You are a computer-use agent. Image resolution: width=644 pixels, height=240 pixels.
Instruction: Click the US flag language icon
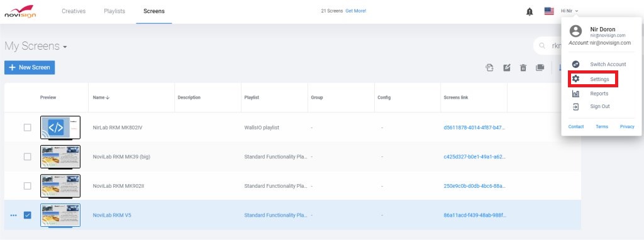(x=549, y=11)
